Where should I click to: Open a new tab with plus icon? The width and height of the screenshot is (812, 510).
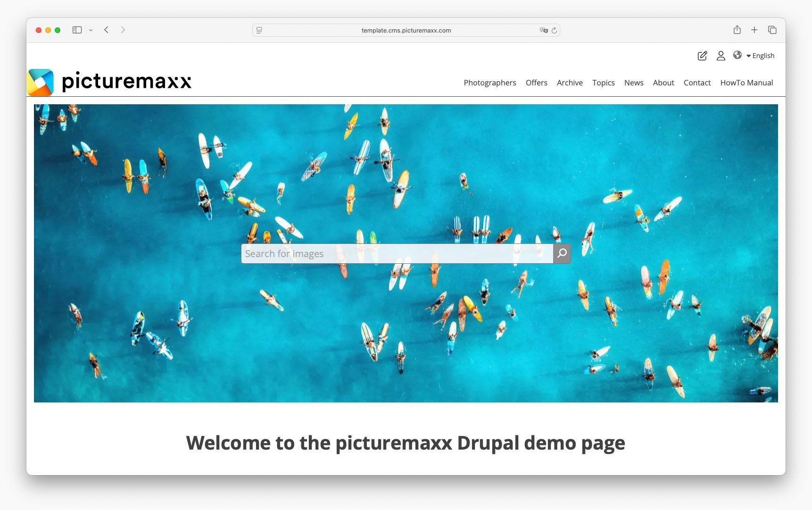pyautogui.click(x=754, y=29)
